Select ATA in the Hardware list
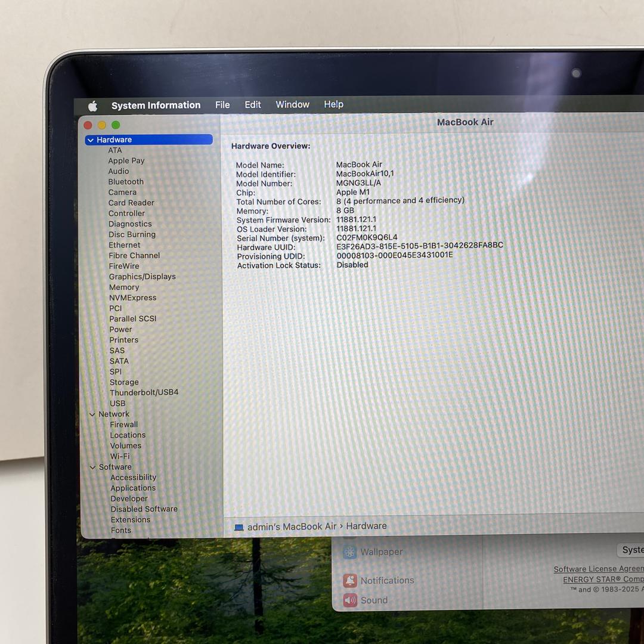 [115, 150]
